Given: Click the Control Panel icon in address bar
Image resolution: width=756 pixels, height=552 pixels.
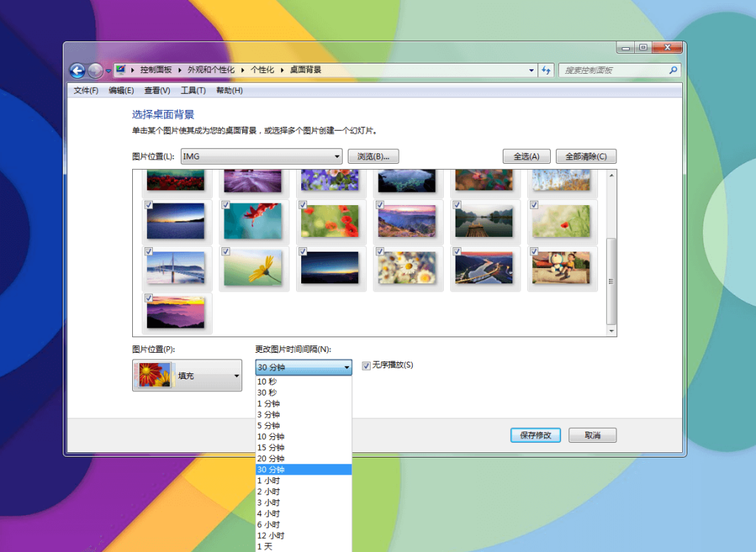Looking at the screenshot, I should pyautogui.click(x=120, y=70).
